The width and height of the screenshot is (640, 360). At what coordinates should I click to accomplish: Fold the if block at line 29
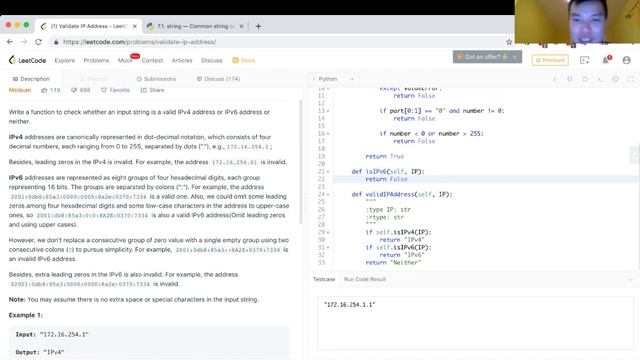328,232
